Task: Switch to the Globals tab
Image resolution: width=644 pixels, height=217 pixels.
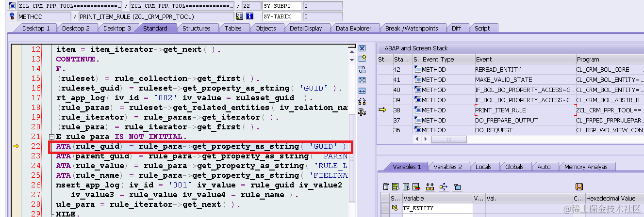Action: coord(514,167)
